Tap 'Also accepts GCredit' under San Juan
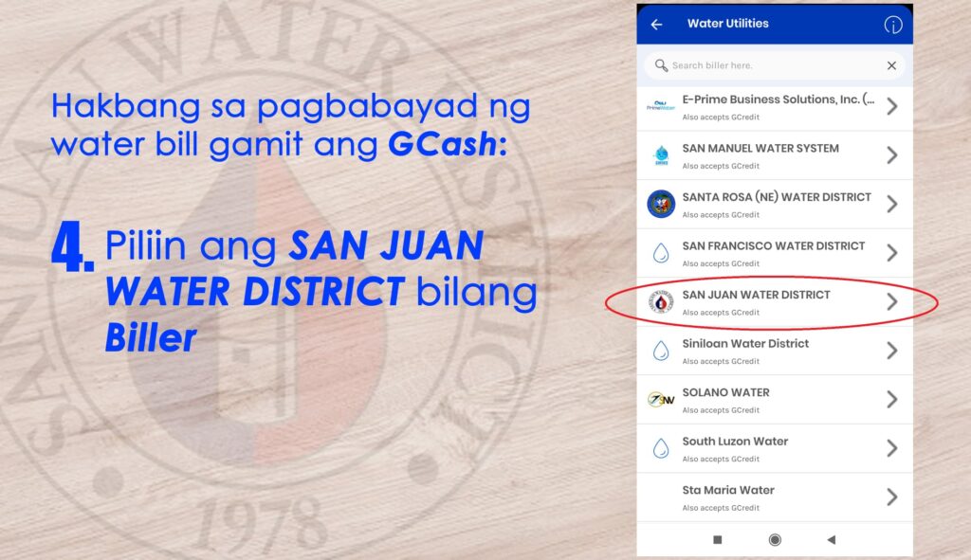This screenshot has height=560, width=971. (721, 313)
